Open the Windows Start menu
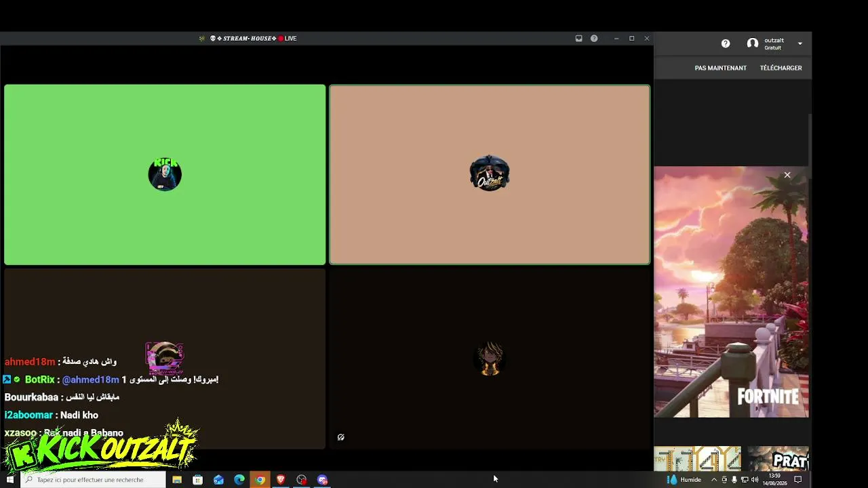This screenshot has width=868, height=488. [10, 480]
